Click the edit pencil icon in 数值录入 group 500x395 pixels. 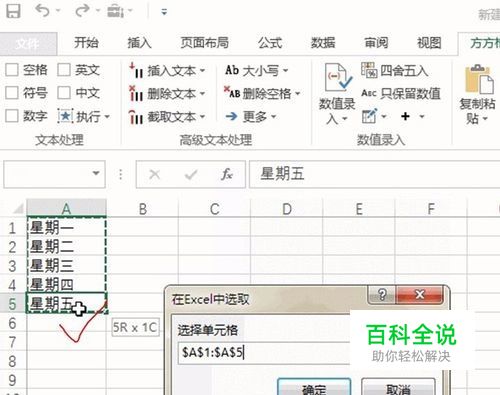[369, 116]
